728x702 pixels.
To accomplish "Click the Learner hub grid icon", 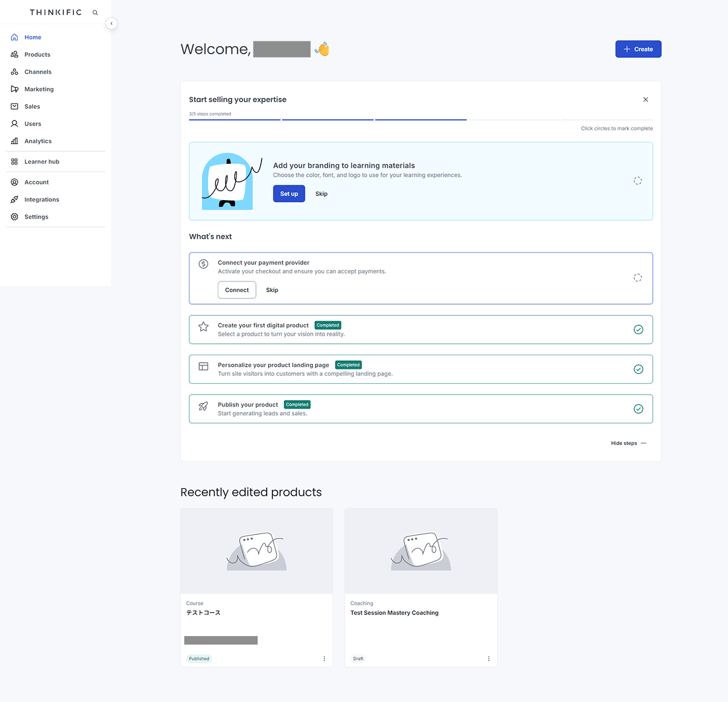I will pyautogui.click(x=15, y=161).
